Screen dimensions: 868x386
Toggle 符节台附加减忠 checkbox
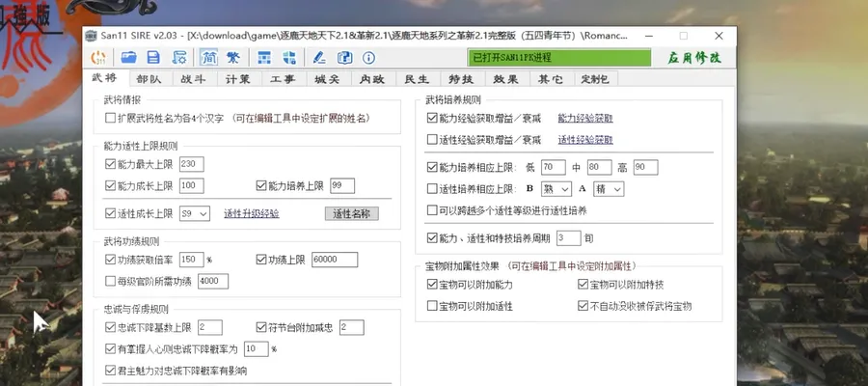pyautogui.click(x=261, y=327)
